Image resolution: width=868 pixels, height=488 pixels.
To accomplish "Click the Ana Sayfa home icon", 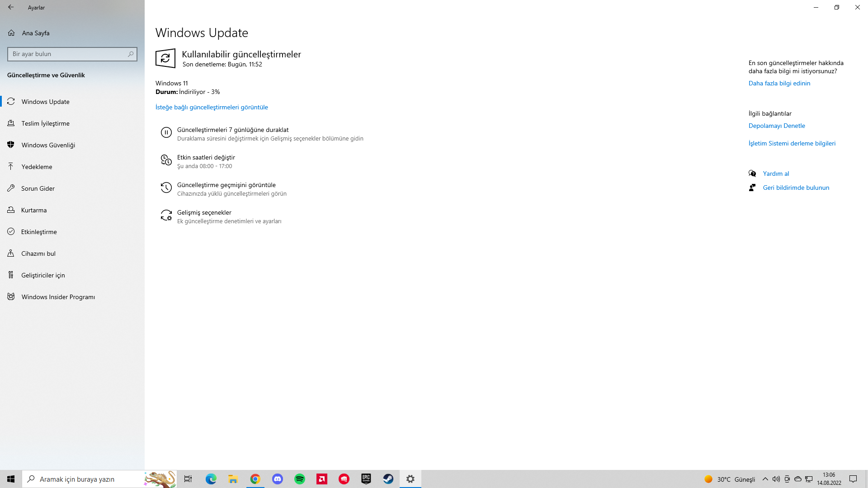I will point(11,33).
